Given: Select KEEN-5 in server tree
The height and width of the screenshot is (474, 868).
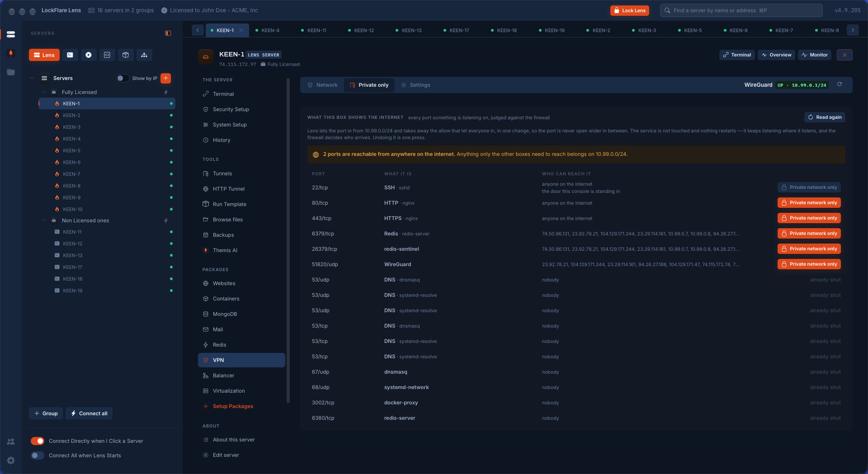Looking at the screenshot, I should [107, 150].
